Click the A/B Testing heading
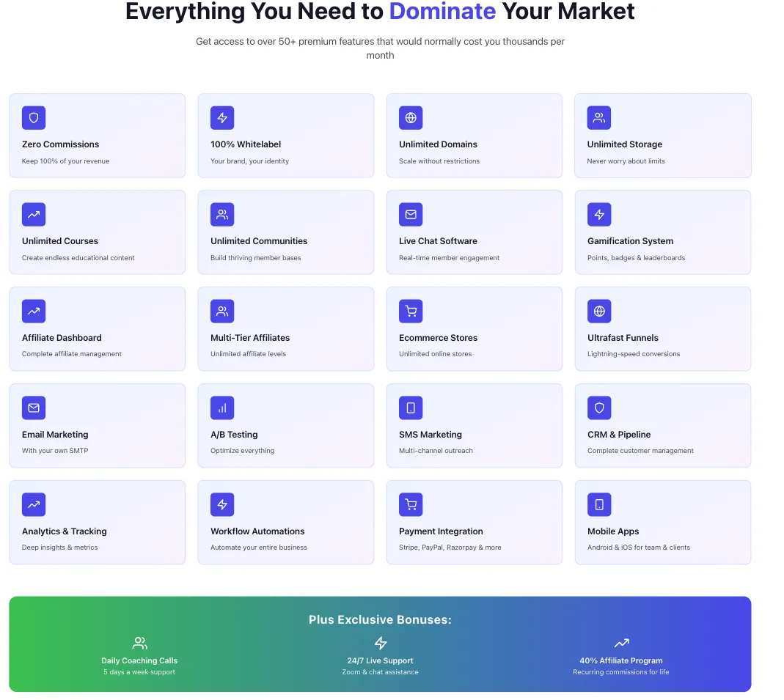 point(234,435)
